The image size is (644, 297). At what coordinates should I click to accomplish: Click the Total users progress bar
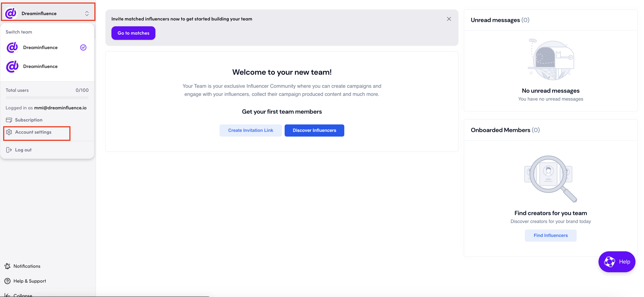point(47,98)
